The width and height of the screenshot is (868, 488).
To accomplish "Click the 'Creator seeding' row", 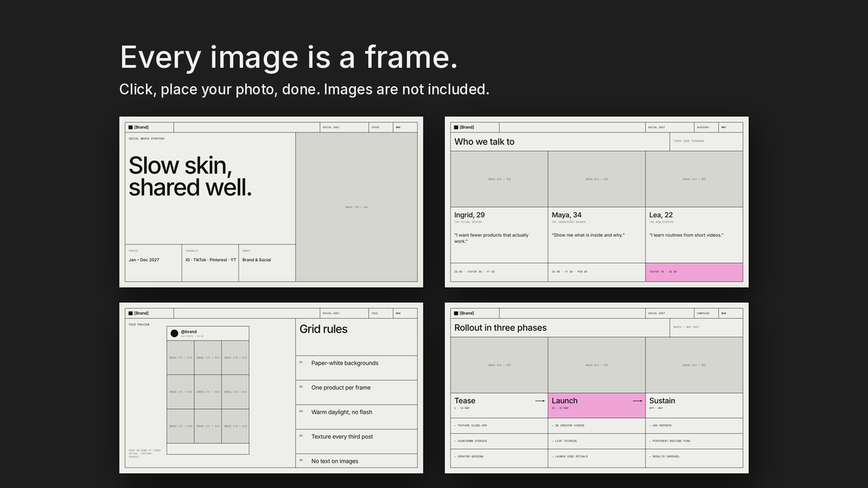I will point(499,457).
